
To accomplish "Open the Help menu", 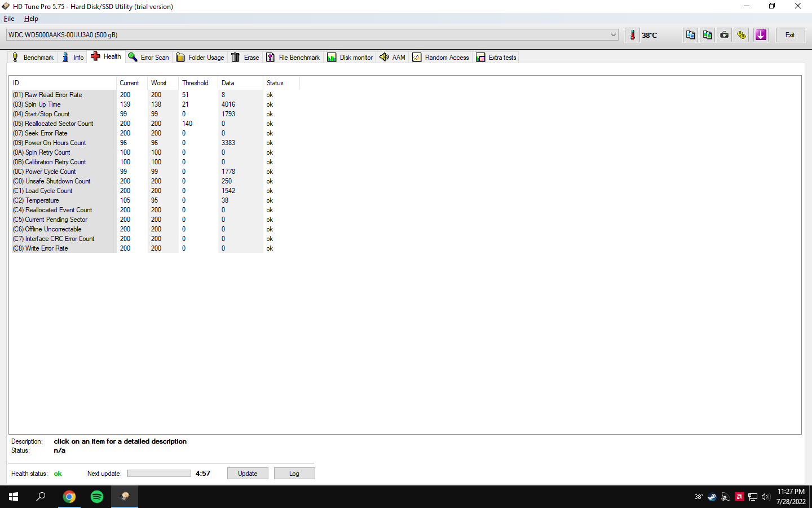I will [x=31, y=19].
